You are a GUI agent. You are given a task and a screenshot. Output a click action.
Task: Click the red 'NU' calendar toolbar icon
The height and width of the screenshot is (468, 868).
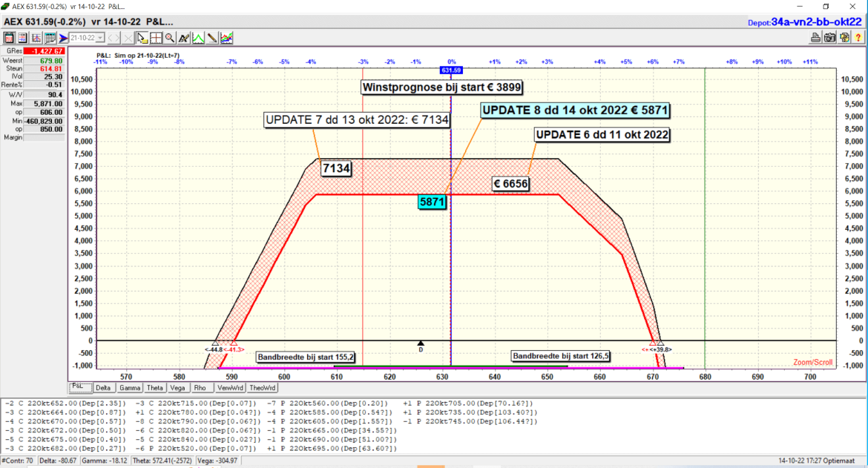(9, 38)
